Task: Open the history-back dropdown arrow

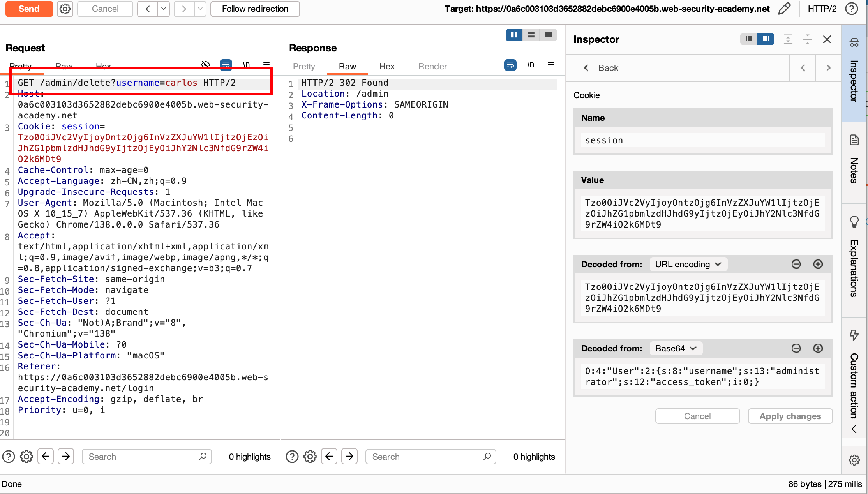Action: (164, 9)
